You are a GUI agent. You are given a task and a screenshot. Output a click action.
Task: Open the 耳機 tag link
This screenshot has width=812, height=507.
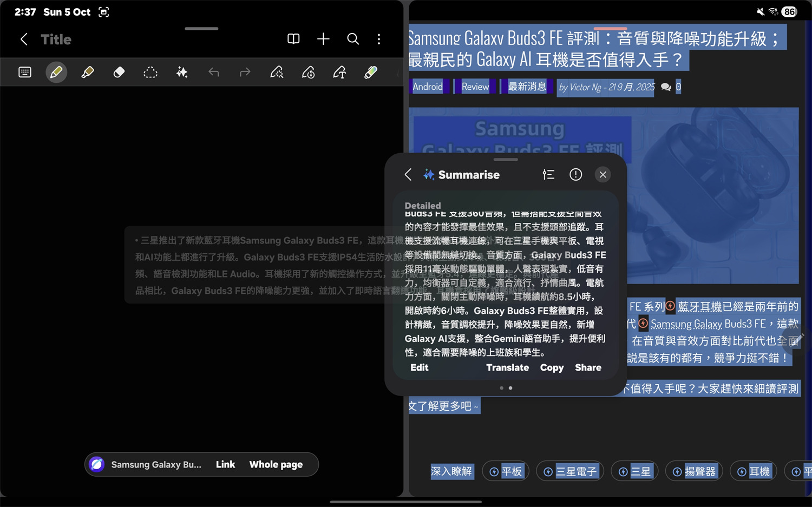753,471
